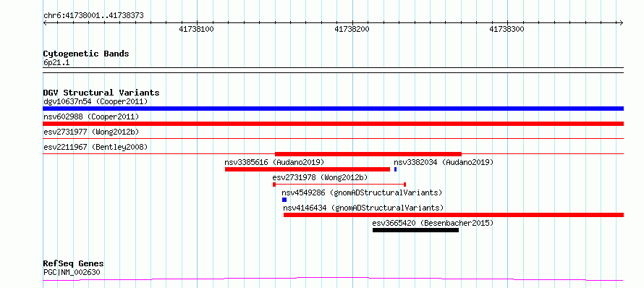644x288 pixels.
Task: Select the red nsv4146434 variant bar
Action: tap(454, 215)
